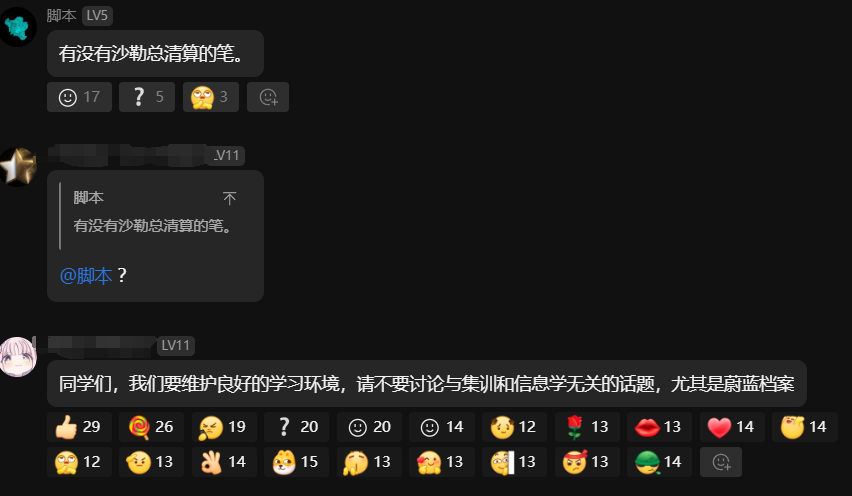Toggle the smiley reaction with count 17
The height and width of the screenshot is (496, 852).
[79, 97]
